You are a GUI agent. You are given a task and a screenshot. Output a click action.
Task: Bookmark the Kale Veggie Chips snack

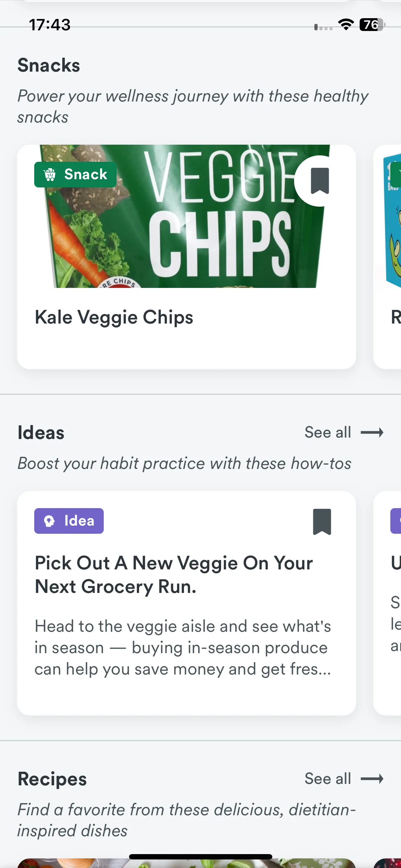(x=320, y=181)
